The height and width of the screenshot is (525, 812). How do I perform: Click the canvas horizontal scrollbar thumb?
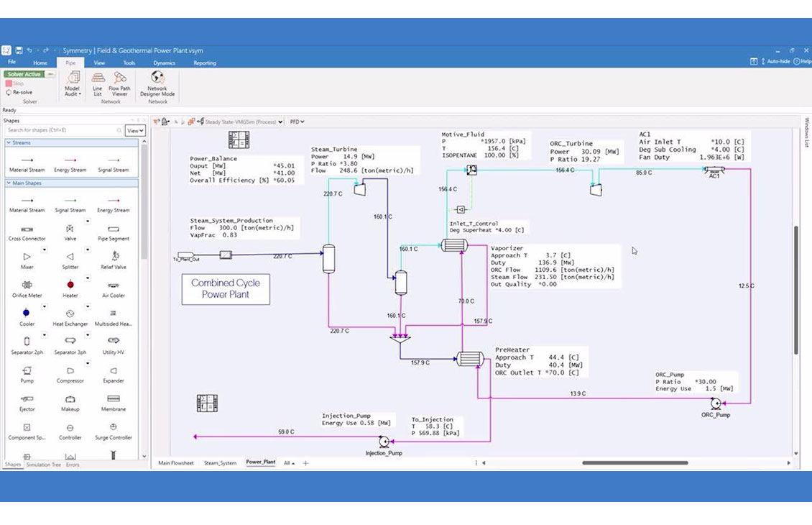point(635,463)
